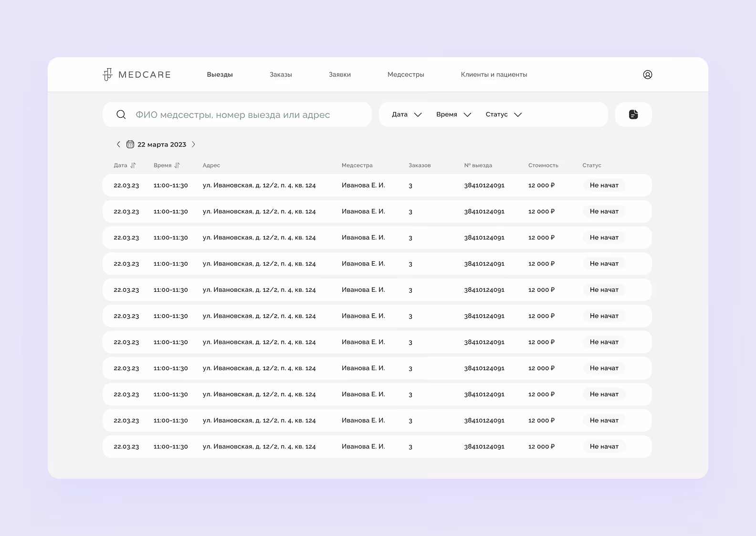Switch to the Медсестры tab
The height and width of the screenshot is (536, 756).
tap(406, 74)
